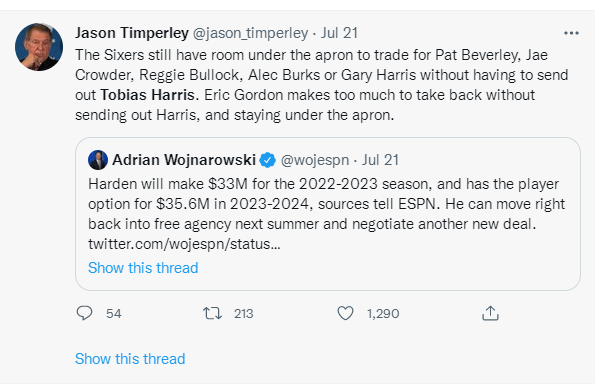Screen dimensions: 595x387
Task: Click the blue verified badge icon
Action: pyautogui.click(x=268, y=160)
